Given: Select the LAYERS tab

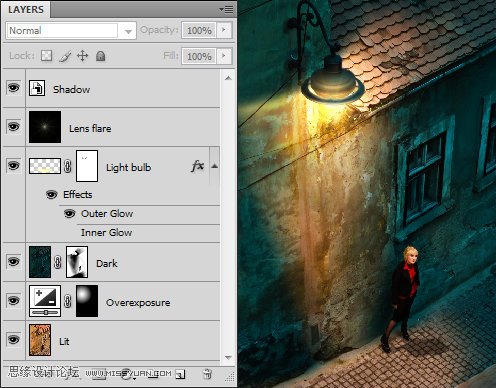Looking at the screenshot, I should [26, 10].
